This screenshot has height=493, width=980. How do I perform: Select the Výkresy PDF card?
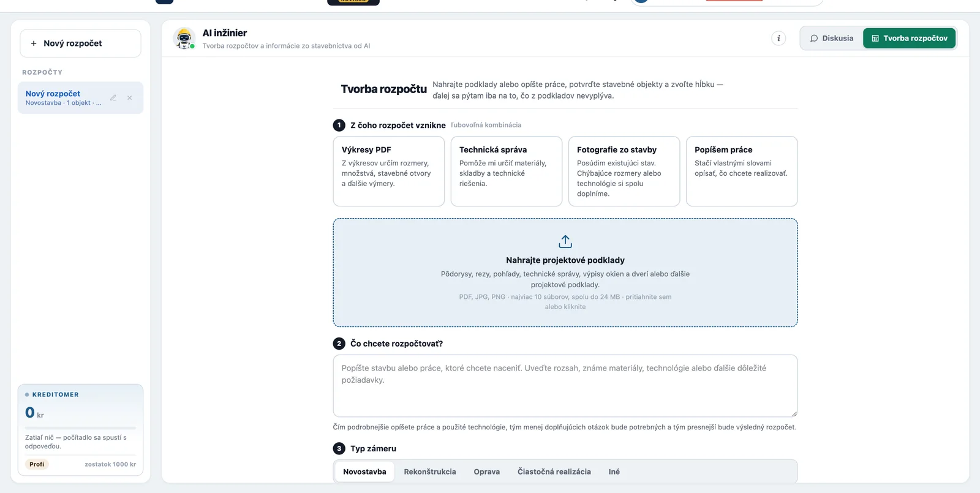coord(389,171)
